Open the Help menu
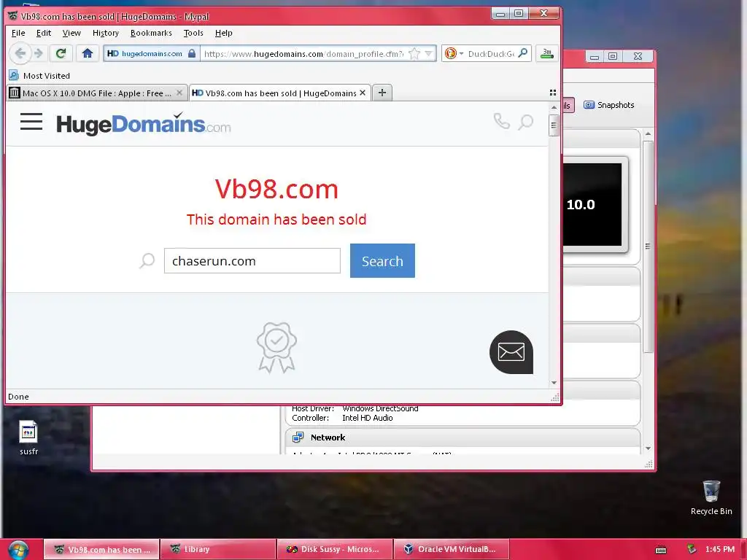 click(x=223, y=33)
